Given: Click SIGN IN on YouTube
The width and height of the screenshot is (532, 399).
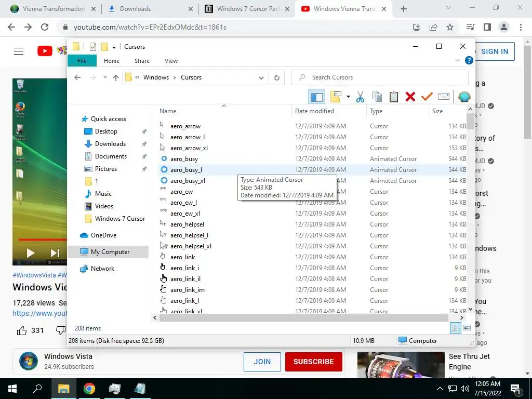Looking at the screenshot, I should (x=495, y=51).
